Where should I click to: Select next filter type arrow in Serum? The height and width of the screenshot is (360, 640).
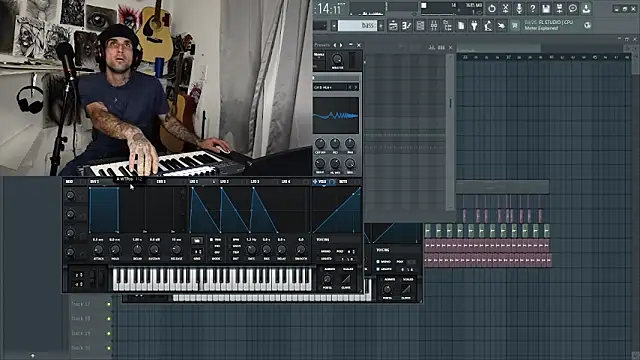(356, 87)
